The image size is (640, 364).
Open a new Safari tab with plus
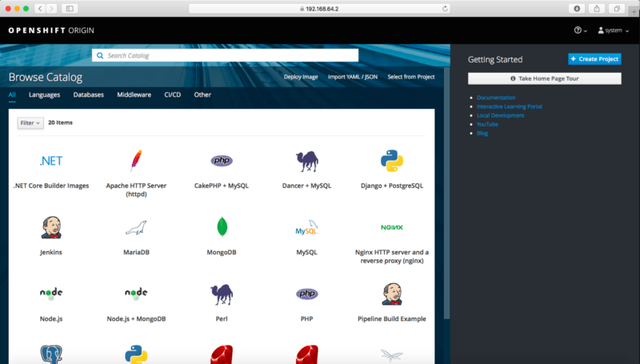[634, 12]
